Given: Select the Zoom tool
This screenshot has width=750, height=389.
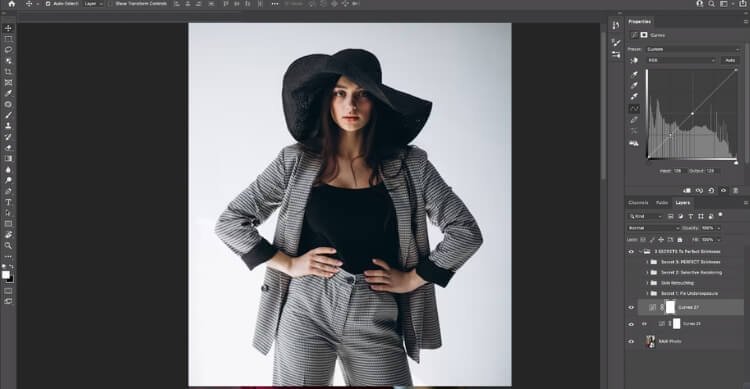Looking at the screenshot, I should point(8,245).
